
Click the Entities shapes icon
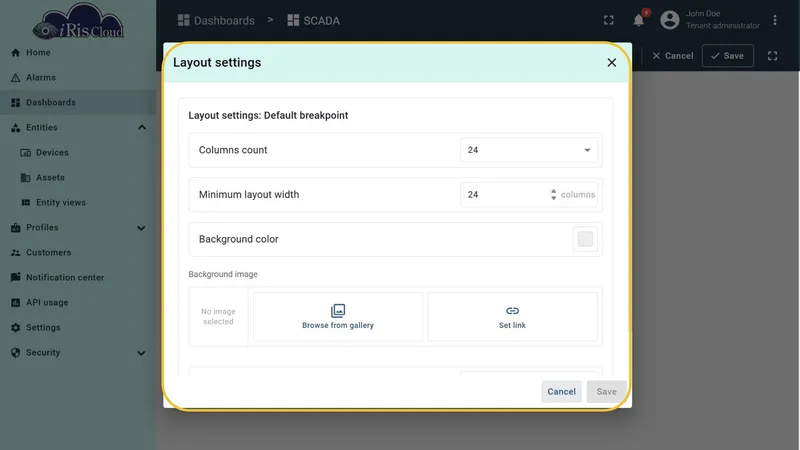pos(15,128)
